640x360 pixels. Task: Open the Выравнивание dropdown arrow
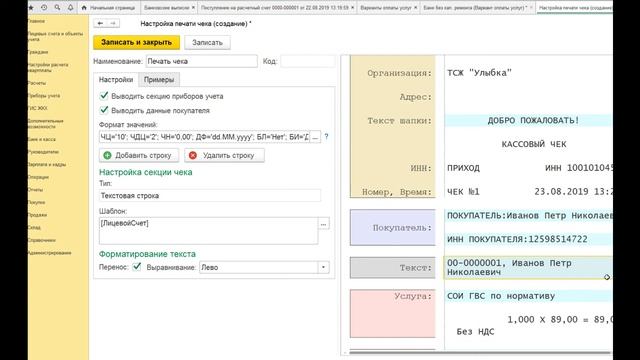tap(323, 267)
